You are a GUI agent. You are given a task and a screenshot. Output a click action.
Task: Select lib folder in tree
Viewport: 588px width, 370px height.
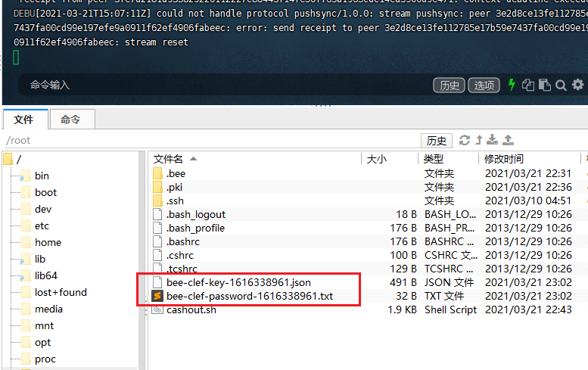pos(40,259)
